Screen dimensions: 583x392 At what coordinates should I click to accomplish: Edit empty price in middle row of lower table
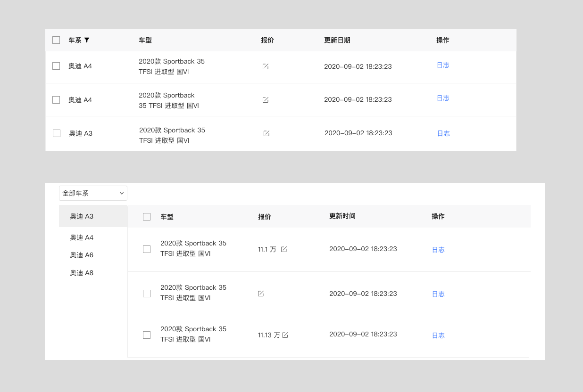pos(261,294)
